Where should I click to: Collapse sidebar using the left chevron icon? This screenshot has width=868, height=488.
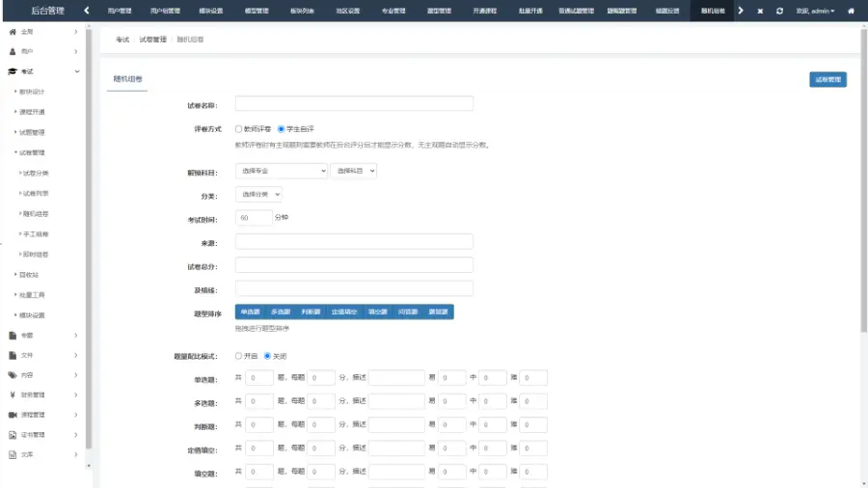point(87,11)
